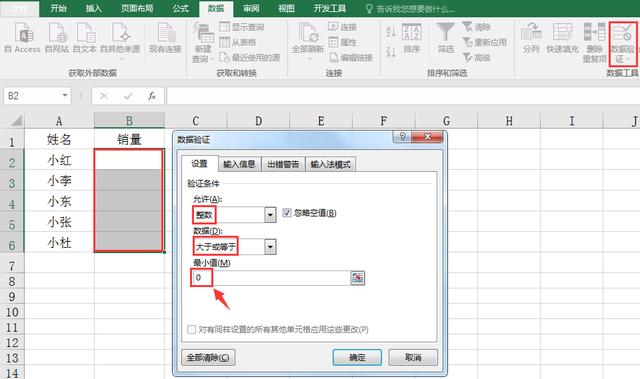Click the range selector icon beside 最小值
Viewport: 640px width, 379px height.
pos(358,278)
